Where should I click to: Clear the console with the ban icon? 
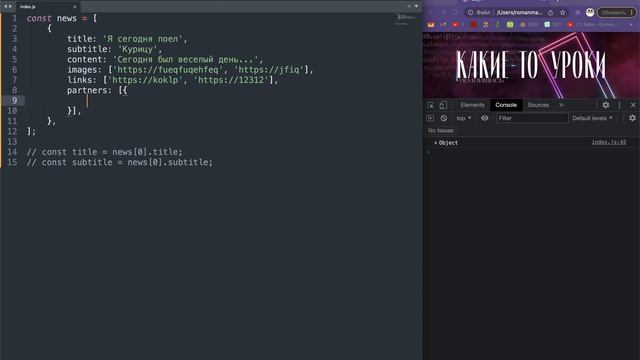point(444,118)
